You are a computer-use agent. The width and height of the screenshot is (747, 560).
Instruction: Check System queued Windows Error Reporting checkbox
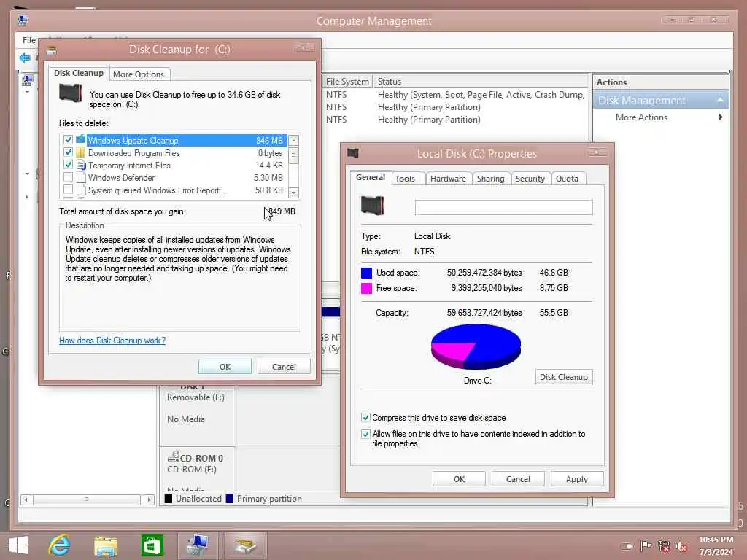[x=68, y=190]
